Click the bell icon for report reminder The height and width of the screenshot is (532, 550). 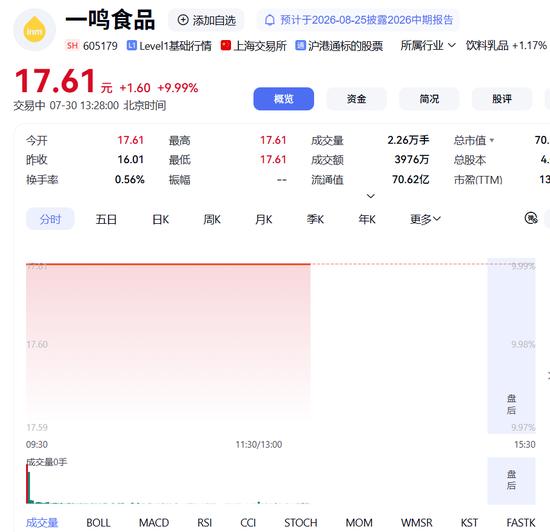pyautogui.click(x=269, y=20)
